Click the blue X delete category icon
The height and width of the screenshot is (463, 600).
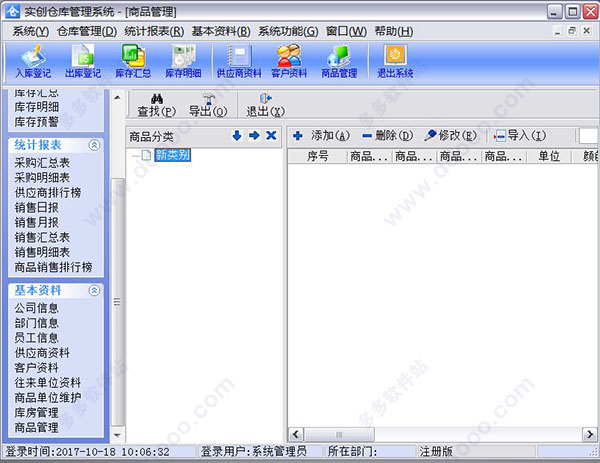pos(271,135)
